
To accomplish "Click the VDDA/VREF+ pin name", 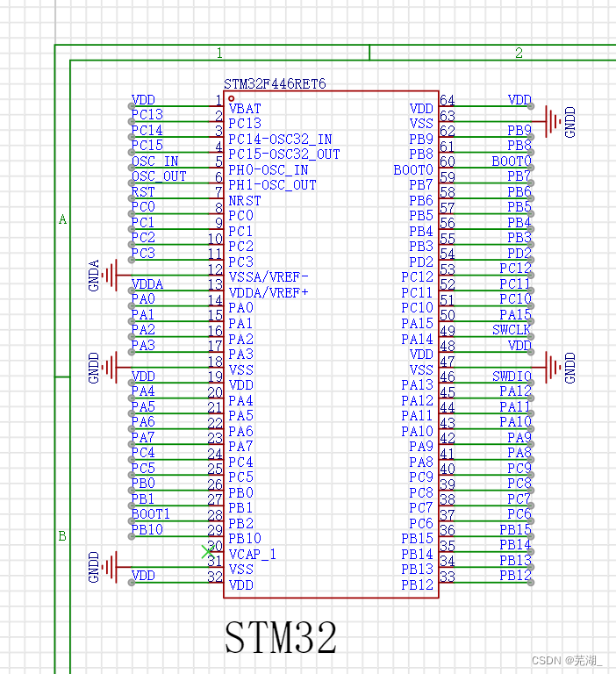I will pyautogui.click(x=269, y=293).
